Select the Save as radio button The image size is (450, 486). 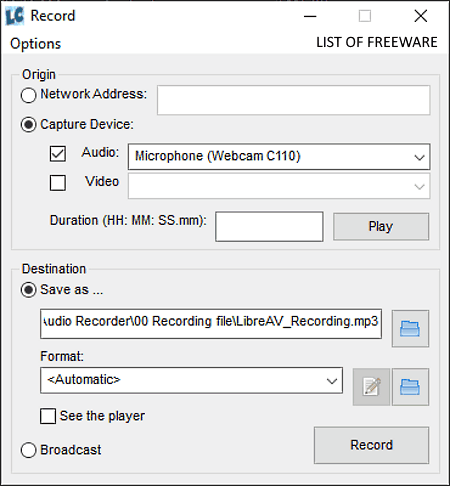[28, 290]
